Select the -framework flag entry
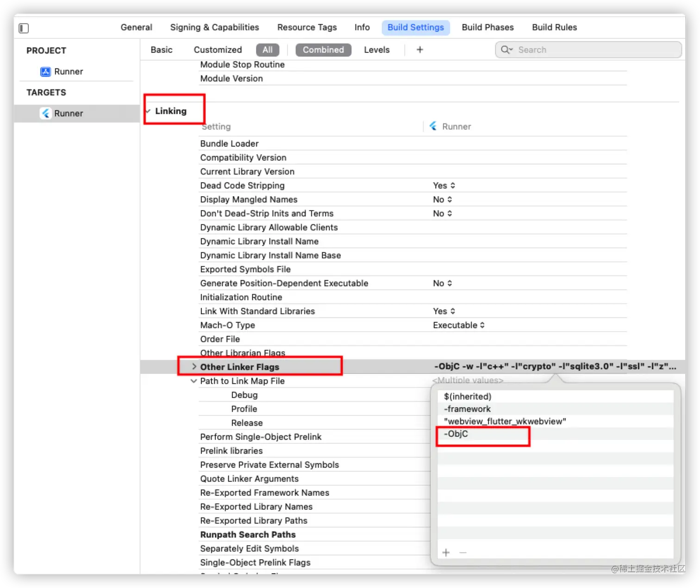This screenshot has height=588, width=700. (555, 409)
